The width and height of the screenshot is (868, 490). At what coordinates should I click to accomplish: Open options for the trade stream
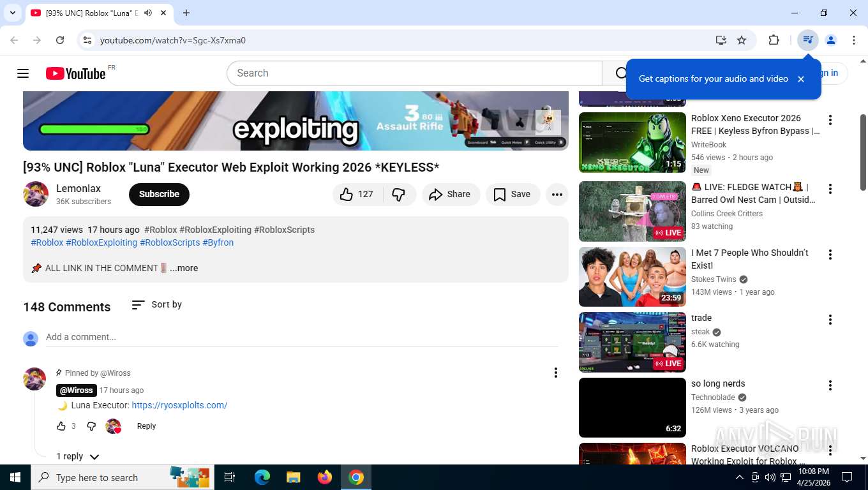click(x=830, y=320)
